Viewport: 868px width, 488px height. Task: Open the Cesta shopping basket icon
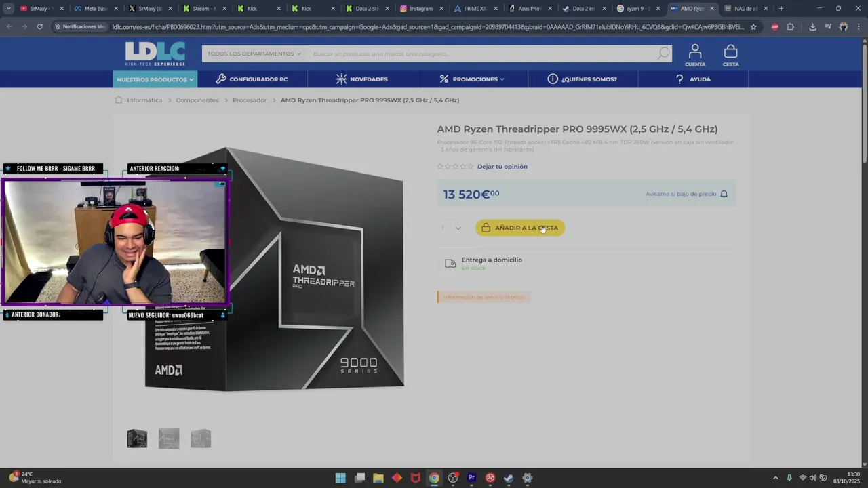coord(730,55)
